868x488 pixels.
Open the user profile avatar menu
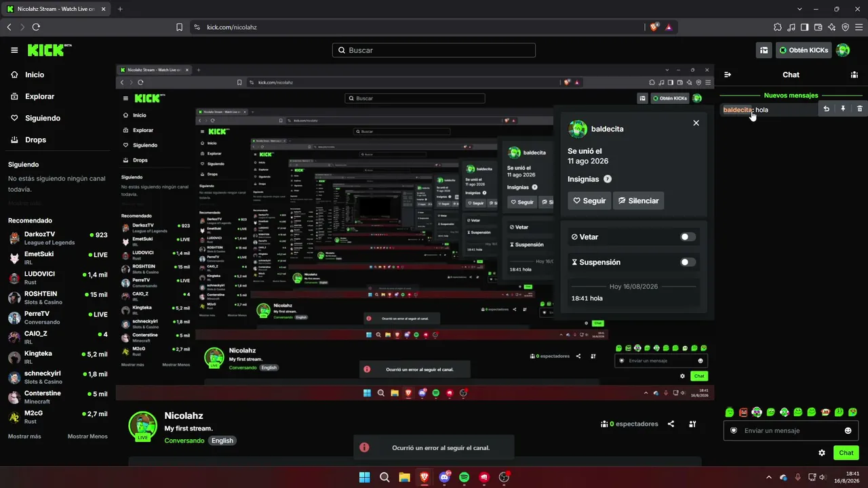843,50
